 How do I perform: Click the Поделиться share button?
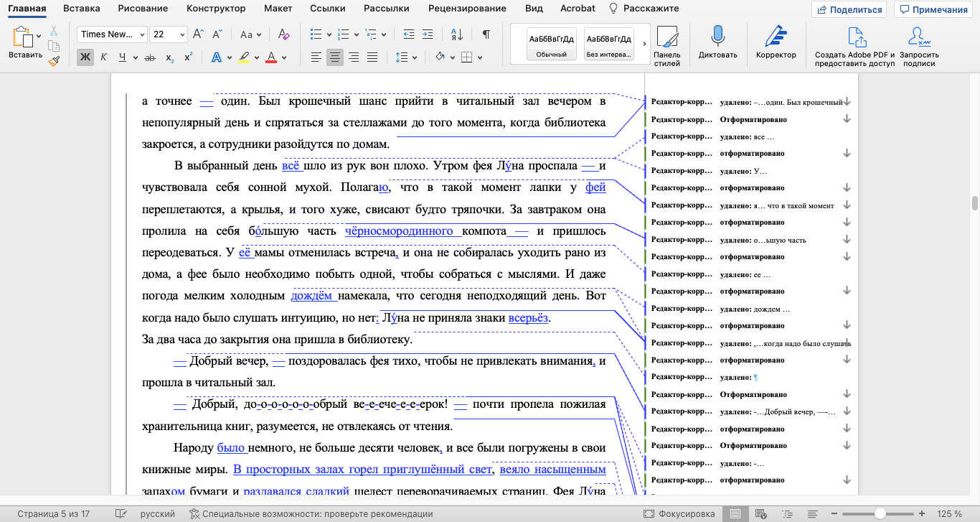click(849, 9)
